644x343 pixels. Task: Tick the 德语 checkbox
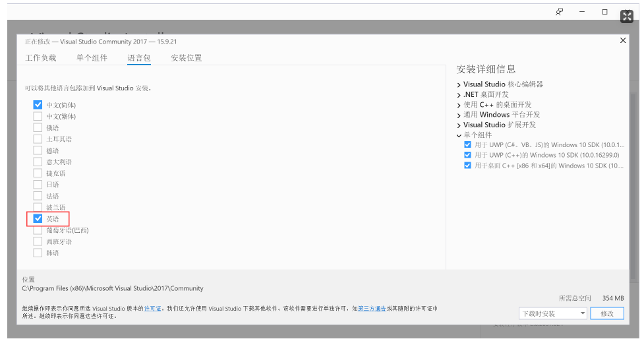coord(38,150)
